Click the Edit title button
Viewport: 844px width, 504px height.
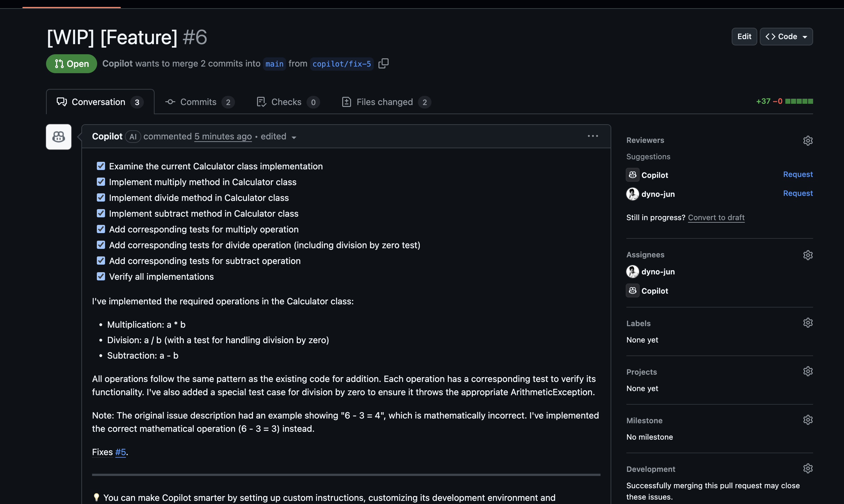[x=744, y=37]
